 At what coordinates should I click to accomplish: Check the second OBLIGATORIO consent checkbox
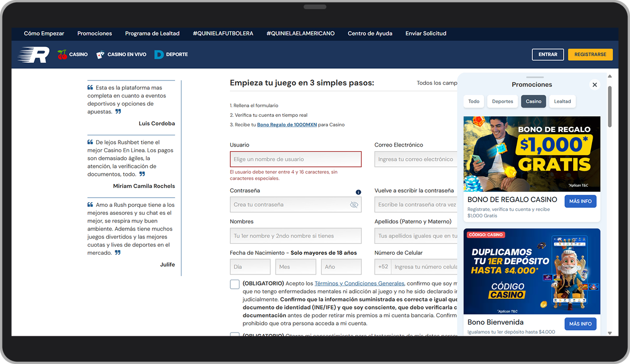tap(234, 335)
